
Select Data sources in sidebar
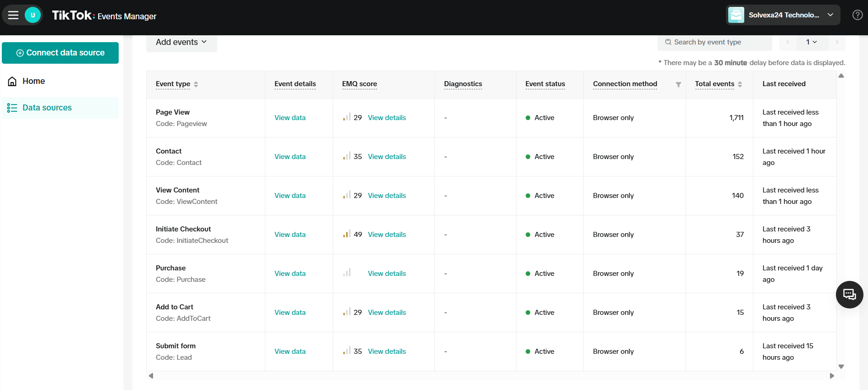(47, 108)
